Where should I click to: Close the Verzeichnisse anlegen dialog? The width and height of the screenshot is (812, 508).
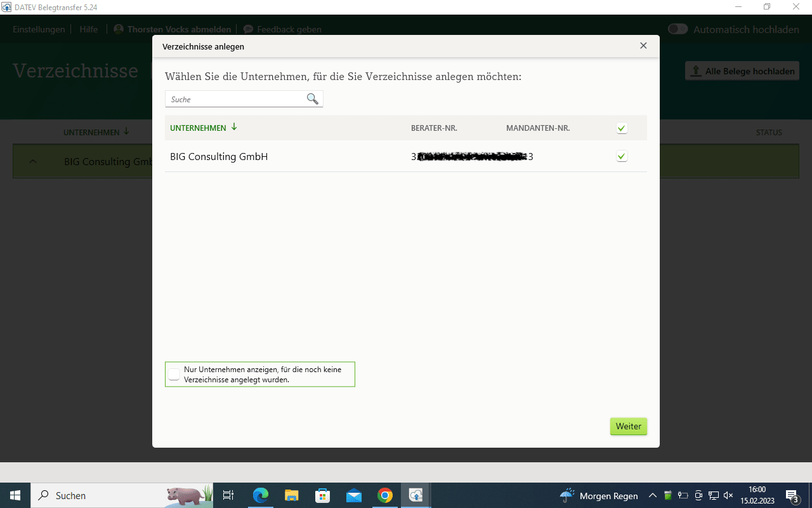[x=643, y=46]
